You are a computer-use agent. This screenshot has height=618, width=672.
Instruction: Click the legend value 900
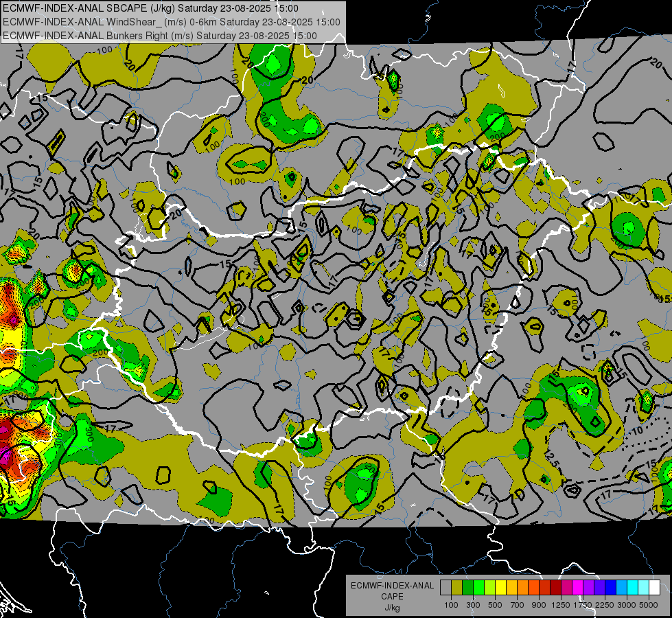[x=539, y=605]
